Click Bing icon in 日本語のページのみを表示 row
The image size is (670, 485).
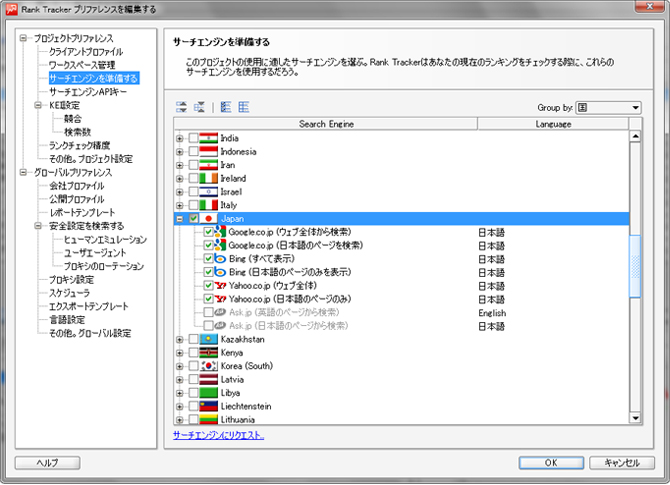220,272
